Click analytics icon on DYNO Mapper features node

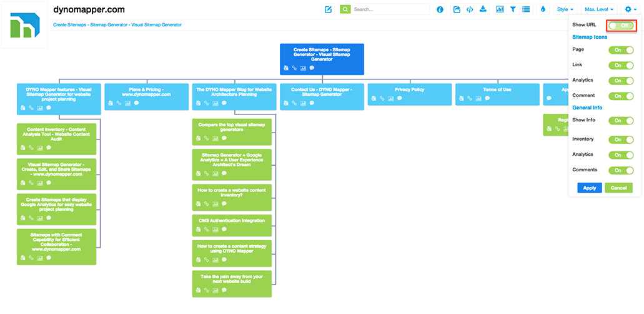pyautogui.click(x=40, y=108)
